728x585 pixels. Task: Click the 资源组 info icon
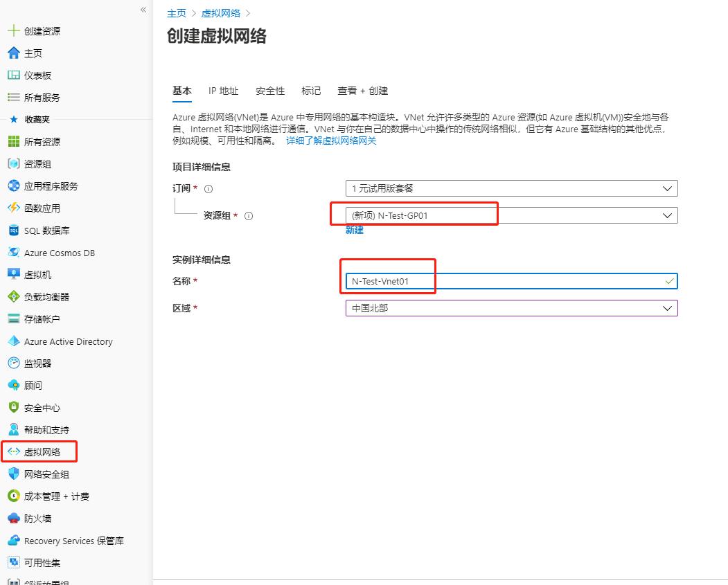[x=249, y=216]
